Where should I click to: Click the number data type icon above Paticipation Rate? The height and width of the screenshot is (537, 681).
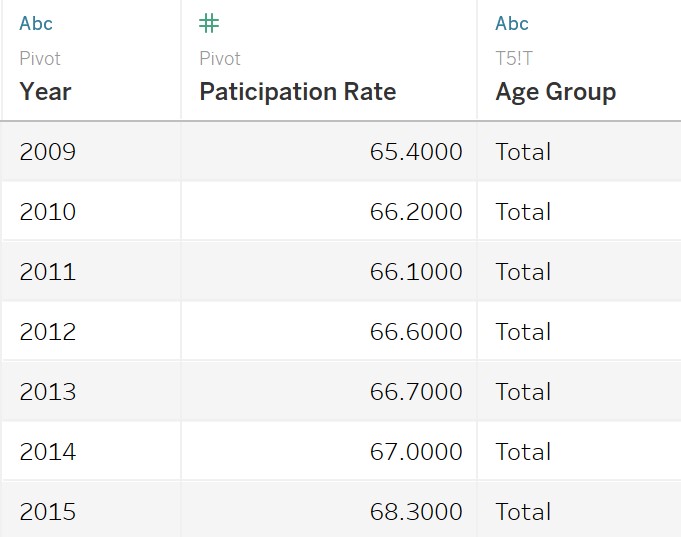[209, 24]
